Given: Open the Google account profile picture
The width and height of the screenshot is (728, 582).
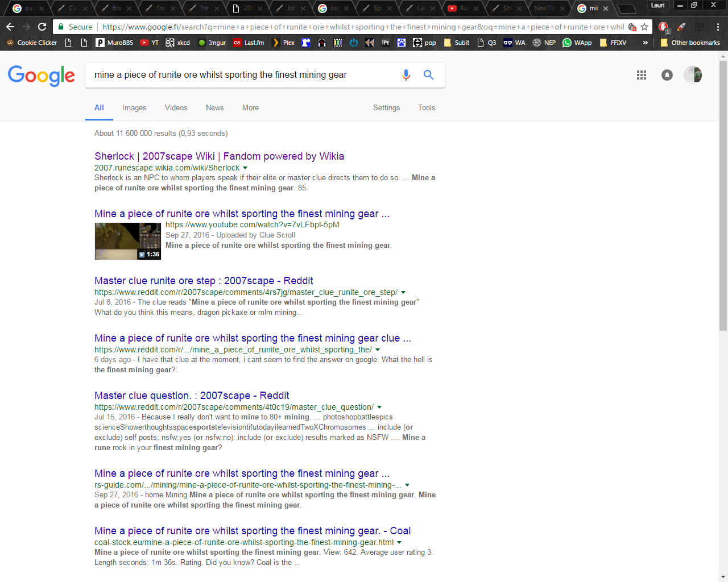Looking at the screenshot, I should [x=693, y=75].
